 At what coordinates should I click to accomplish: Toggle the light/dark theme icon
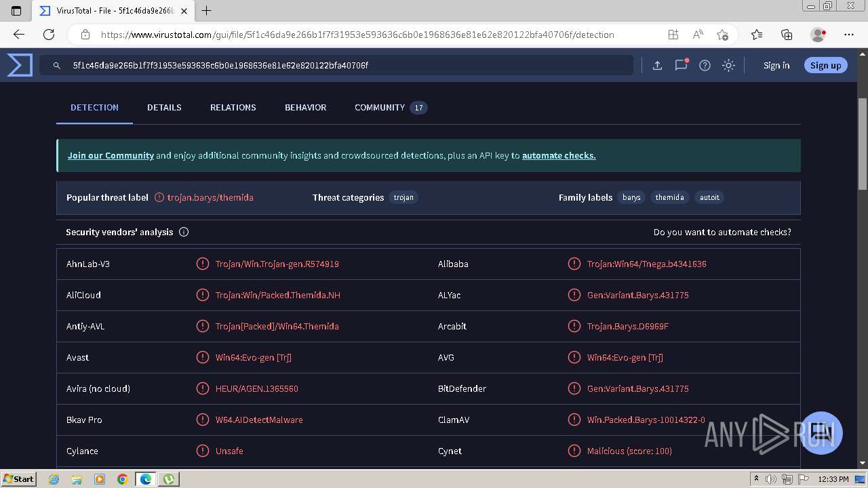click(728, 65)
